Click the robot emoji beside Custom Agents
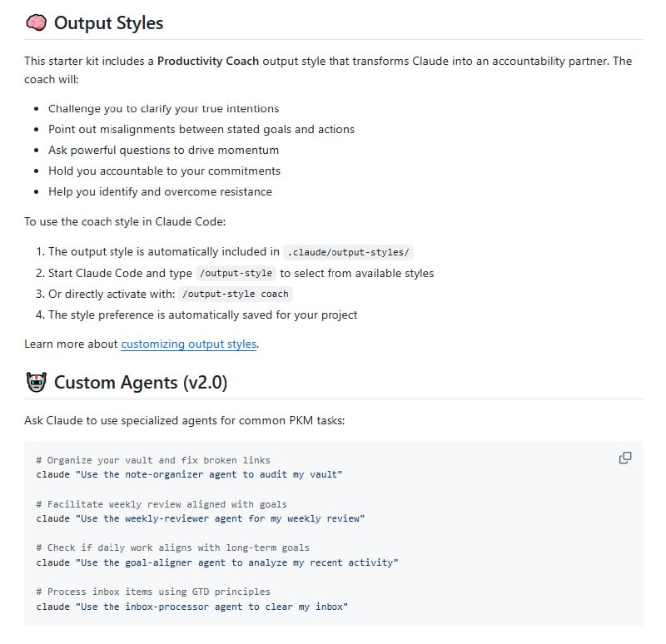The image size is (666, 644). (x=36, y=383)
